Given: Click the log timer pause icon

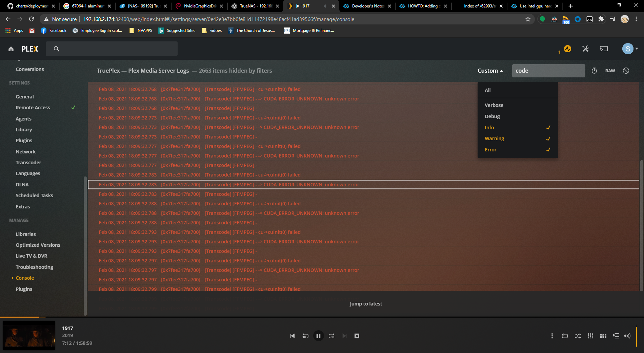Looking at the screenshot, I should pos(594,71).
